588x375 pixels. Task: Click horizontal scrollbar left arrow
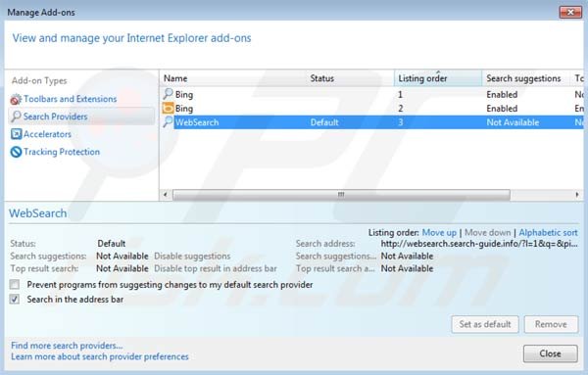pyautogui.click(x=166, y=195)
